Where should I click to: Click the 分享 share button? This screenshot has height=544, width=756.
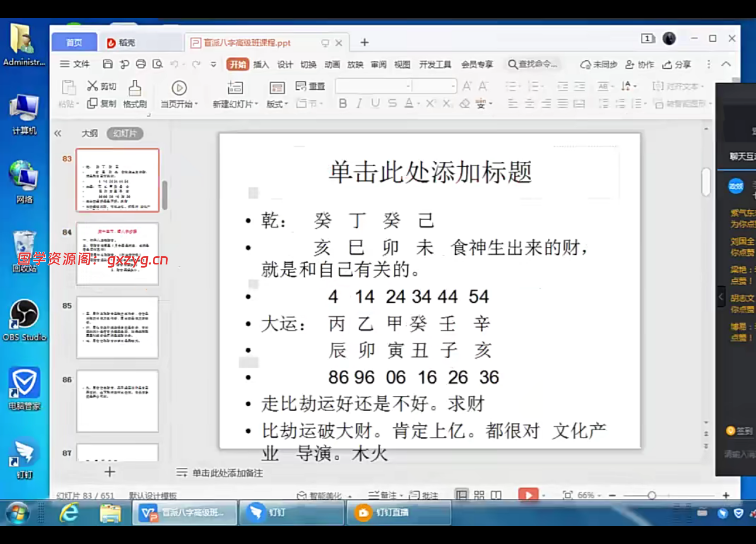click(x=677, y=64)
